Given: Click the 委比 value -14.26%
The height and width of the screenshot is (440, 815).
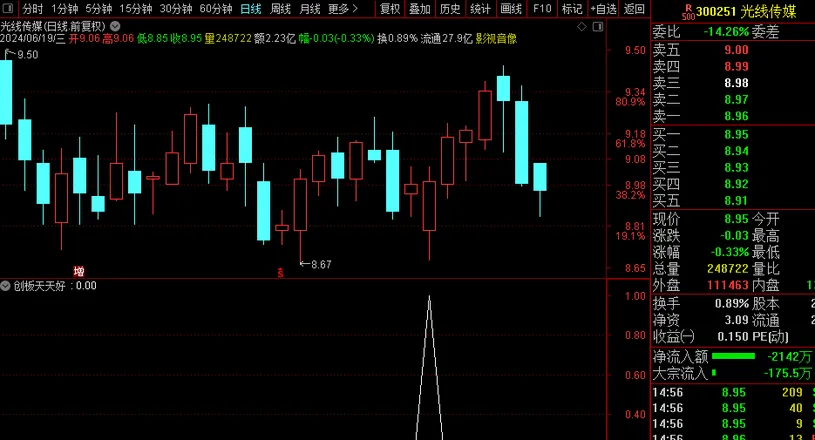Looking at the screenshot, I should pyautogui.click(x=726, y=32).
